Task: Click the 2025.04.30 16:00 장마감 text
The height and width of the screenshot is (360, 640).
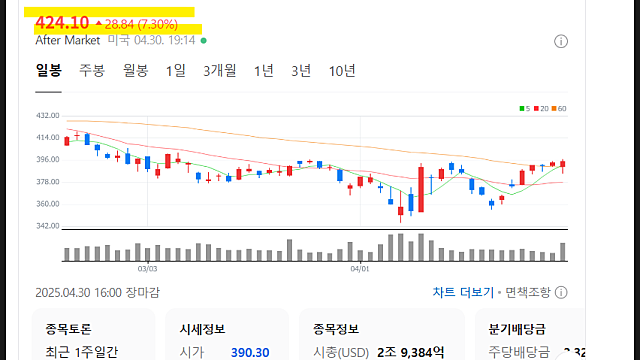Action: (98, 293)
